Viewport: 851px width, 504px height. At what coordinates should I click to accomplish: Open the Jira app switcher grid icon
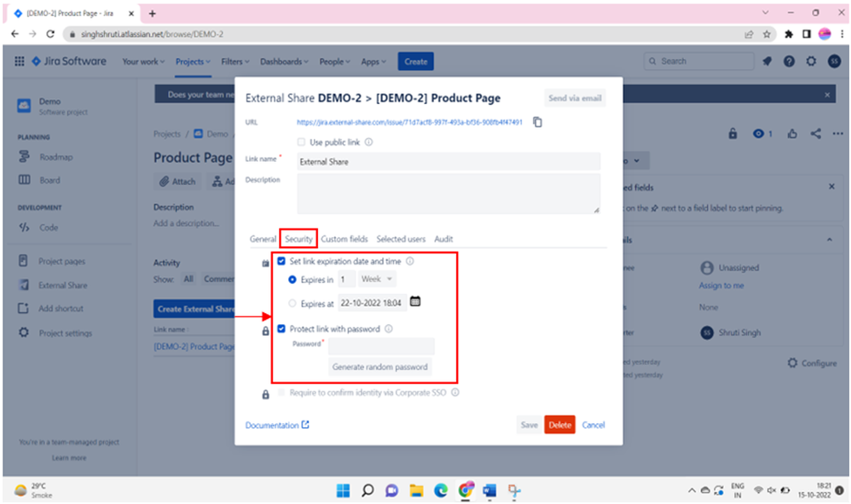tap(20, 61)
